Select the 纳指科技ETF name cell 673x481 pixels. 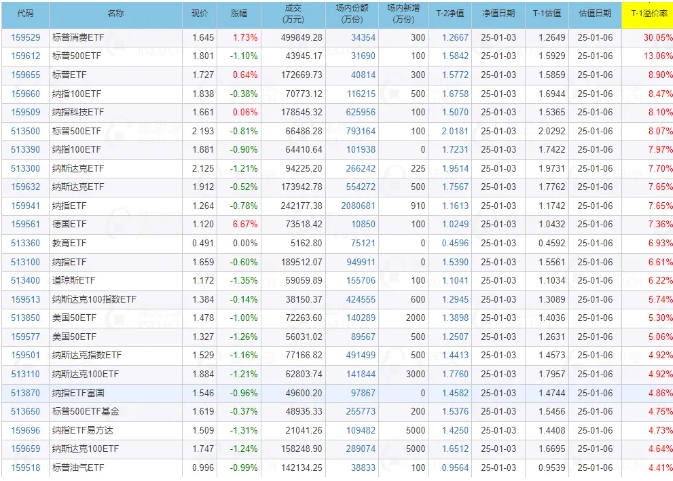(116, 112)
